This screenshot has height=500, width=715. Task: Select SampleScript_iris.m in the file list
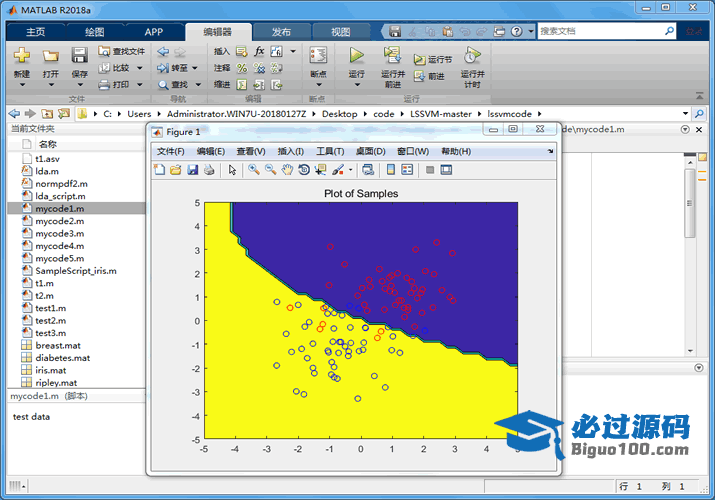76,271
